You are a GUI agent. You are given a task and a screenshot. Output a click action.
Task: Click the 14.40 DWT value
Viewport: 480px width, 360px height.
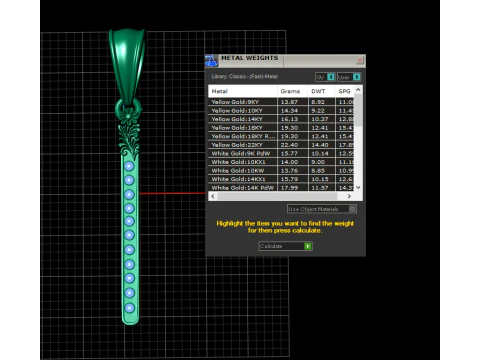tap(320, 145)
